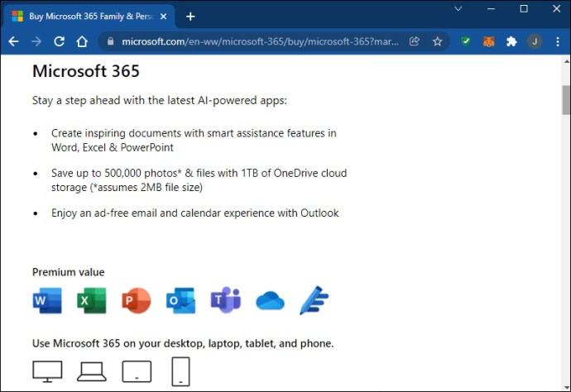Viewport: 571px width, 392px height.
Task: Select the Buy Microsoft 365 Family tab
Action: [x=89, y=17]
